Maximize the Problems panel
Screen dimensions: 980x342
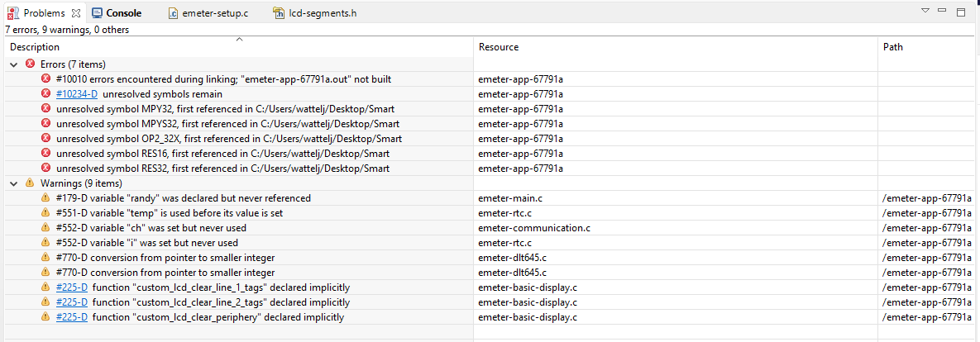961,12
